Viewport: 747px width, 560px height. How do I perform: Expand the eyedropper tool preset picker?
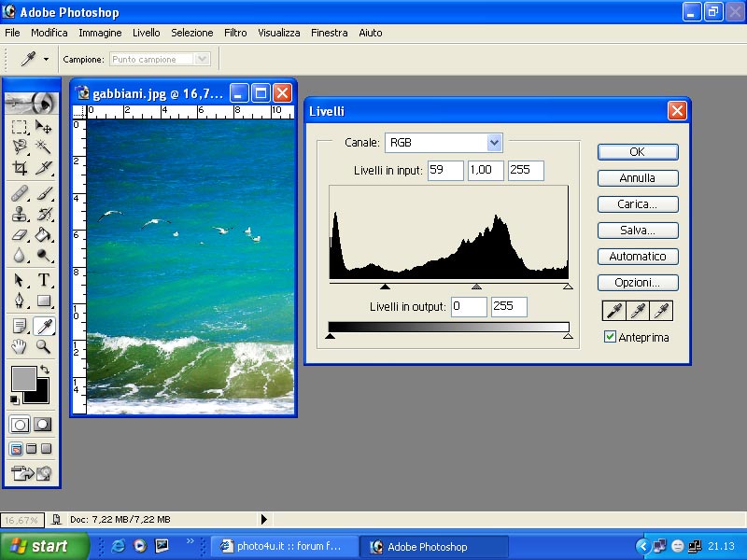tap(46, 60)
